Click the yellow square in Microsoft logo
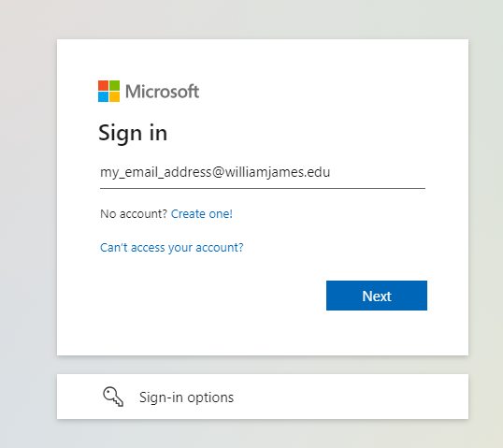Viewport: 503px width, 448px height. pos(114,97)
